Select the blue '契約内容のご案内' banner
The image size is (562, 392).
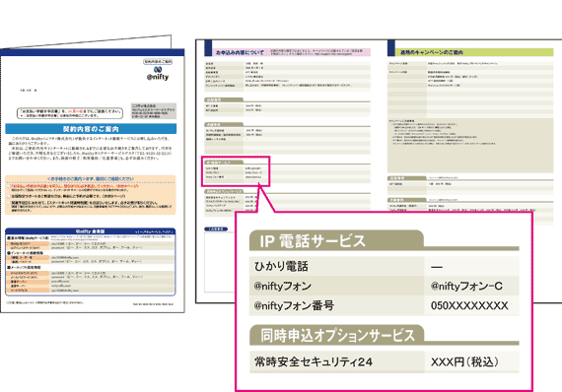coord(91,129)
